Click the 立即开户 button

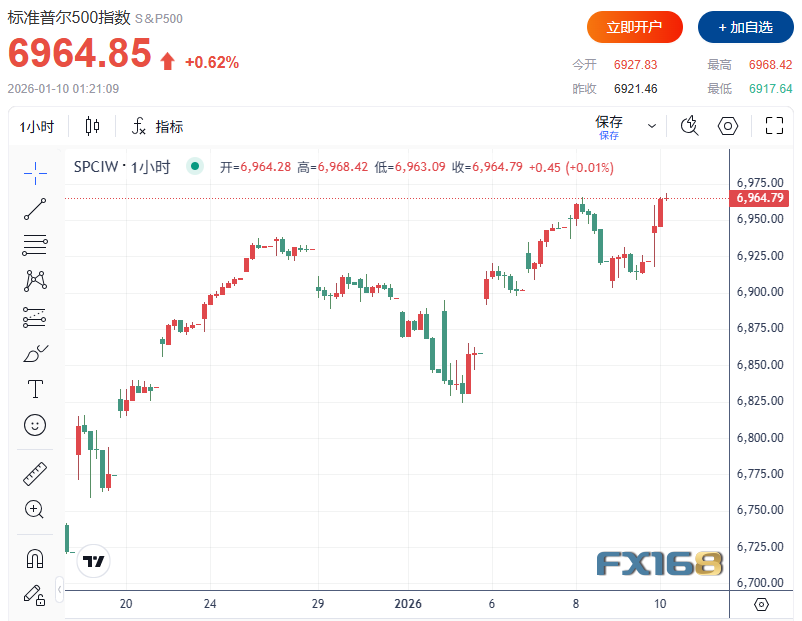[634, 27]
